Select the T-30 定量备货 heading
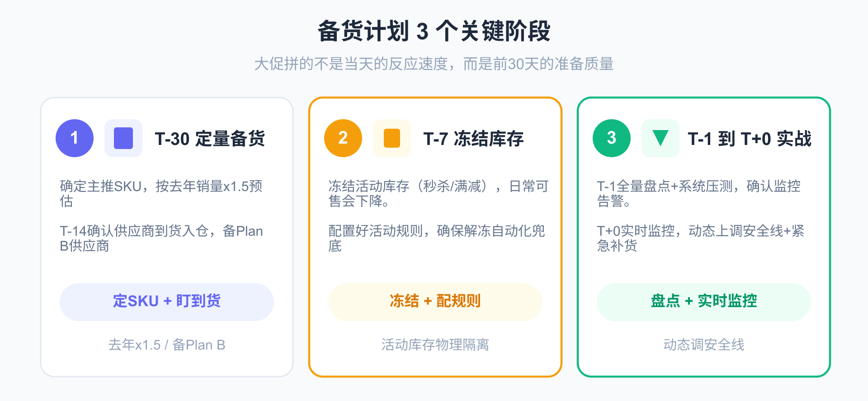Viewport: 868px width, 401px height. coord(210,139)
